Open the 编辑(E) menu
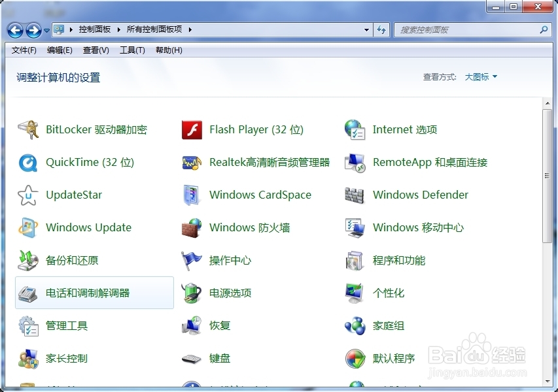 pyautogui.click(x=60, y=50)
